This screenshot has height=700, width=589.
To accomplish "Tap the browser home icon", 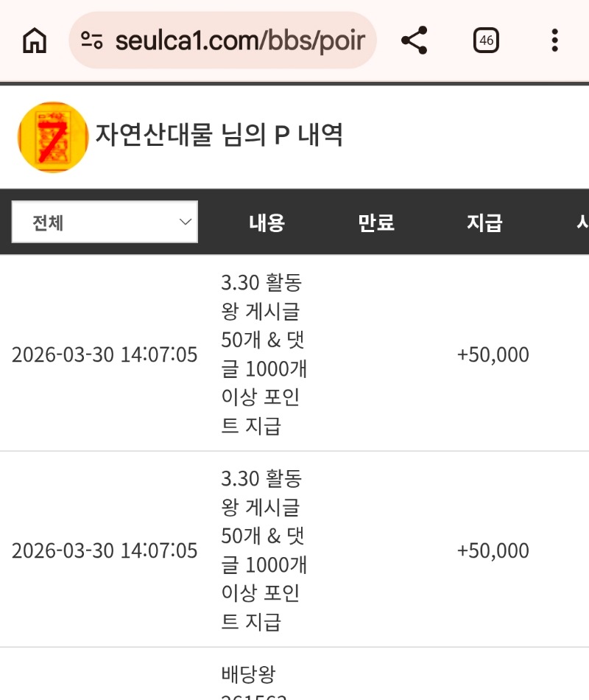I will (x=35, y=41).
